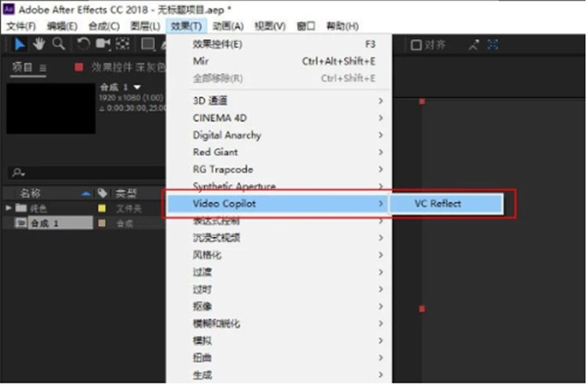588x388 pixels.
Task: Open the 编辑(E) menu
Action: pyautogui.click(x=63, y=26)
